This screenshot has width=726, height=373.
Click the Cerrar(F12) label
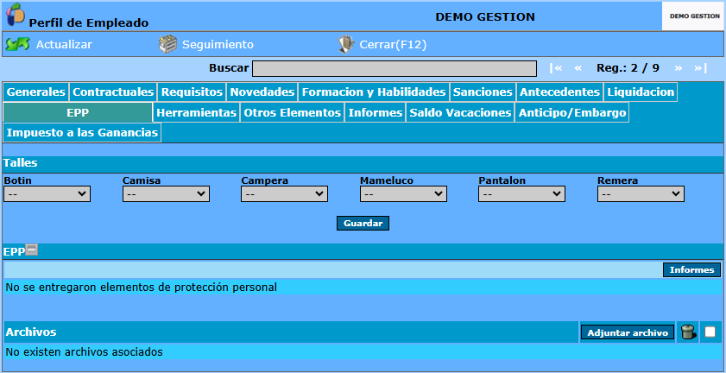(x=393, y=44)
